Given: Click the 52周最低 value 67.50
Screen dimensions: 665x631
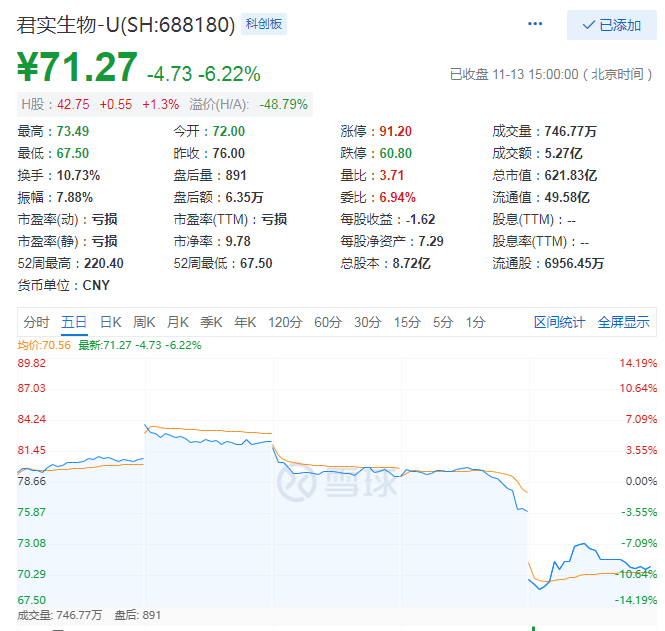Looking at the screenshot, I should tap(256, 264).
